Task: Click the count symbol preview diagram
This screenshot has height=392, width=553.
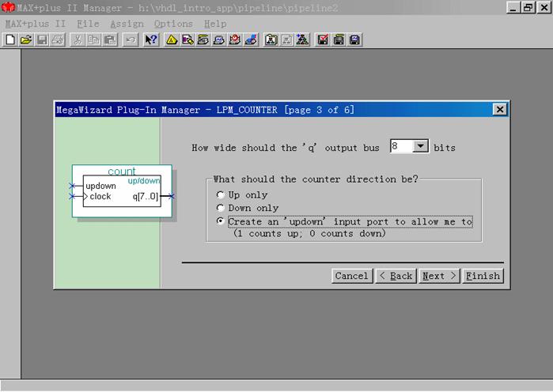Action: coord(122,191)
